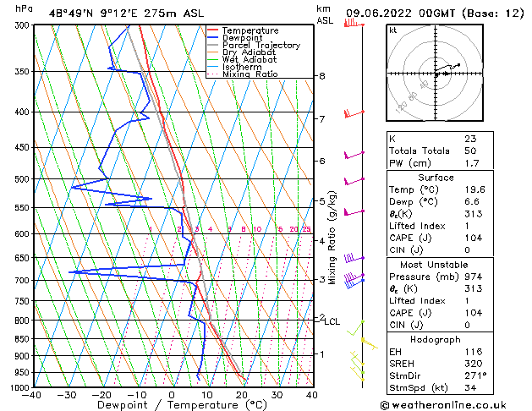Click the Dewpoint / Temperature (°C) axis title
Viewport: 532px width, 411px height.
[x=182, y=405]
